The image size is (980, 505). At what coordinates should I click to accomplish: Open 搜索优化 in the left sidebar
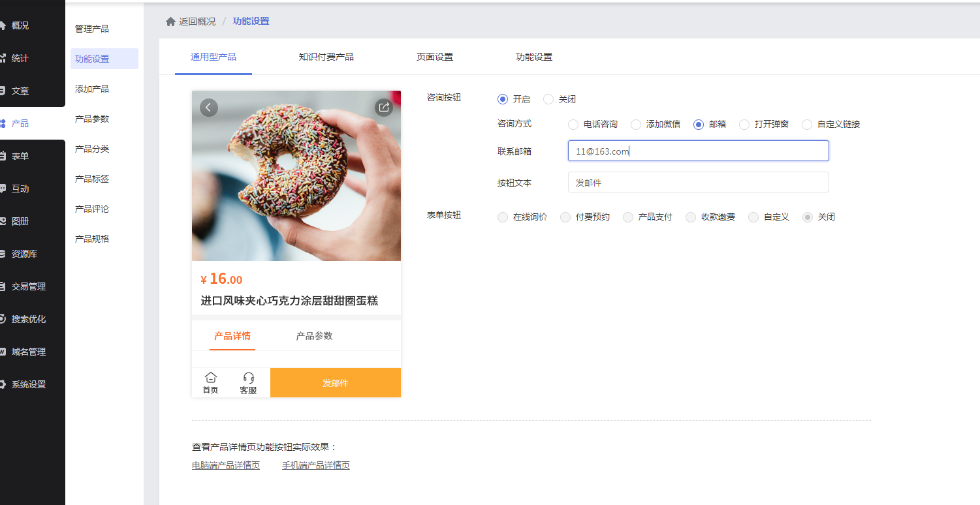[28, 319]
